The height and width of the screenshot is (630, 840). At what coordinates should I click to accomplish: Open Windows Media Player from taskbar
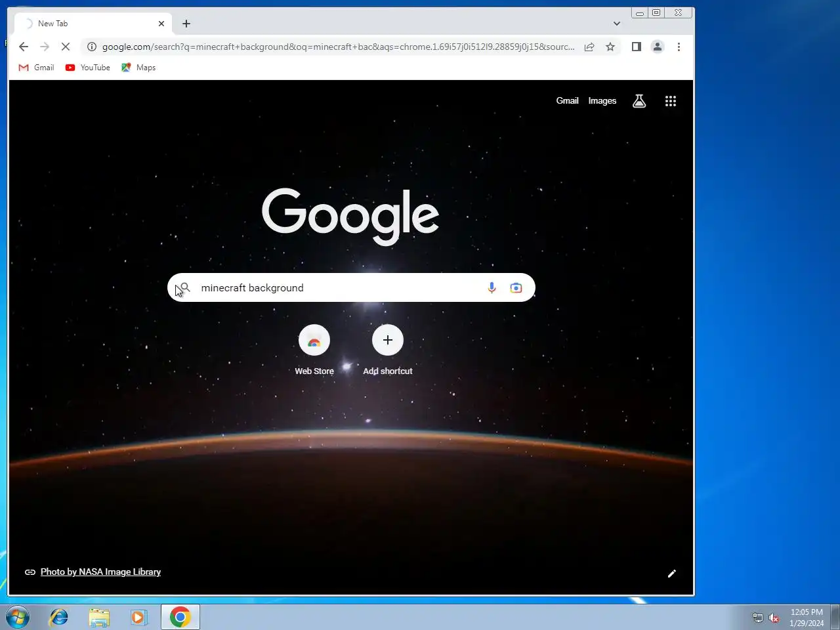[138, 618]
